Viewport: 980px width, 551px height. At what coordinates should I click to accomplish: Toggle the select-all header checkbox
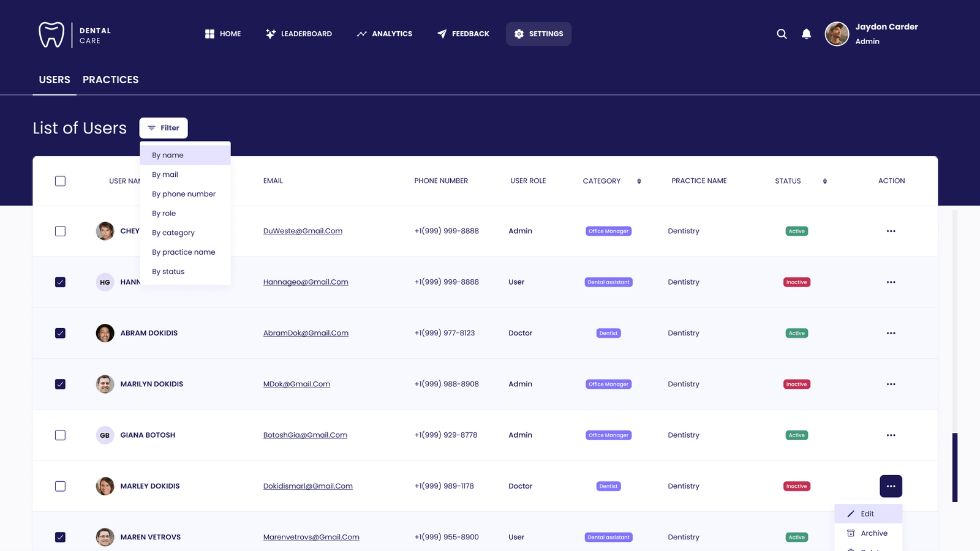tap(60, 181)
